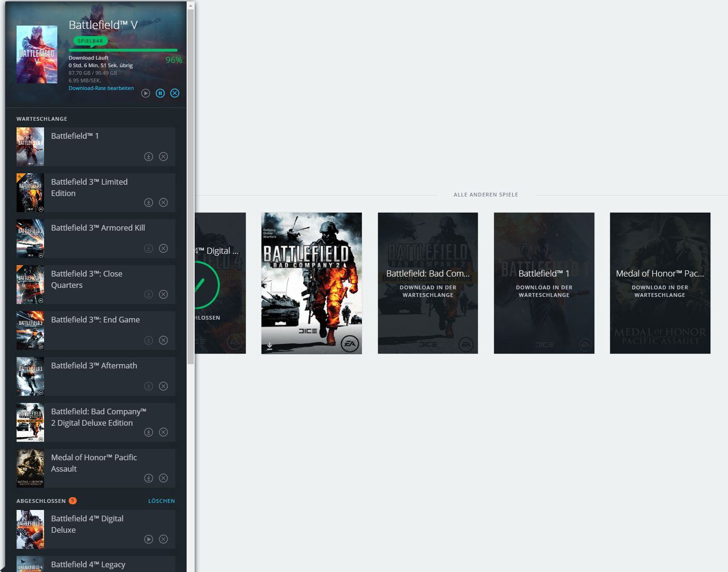
Task: Click download icon for Battlefield 3 Aftermath
Action: pos(149,386)
